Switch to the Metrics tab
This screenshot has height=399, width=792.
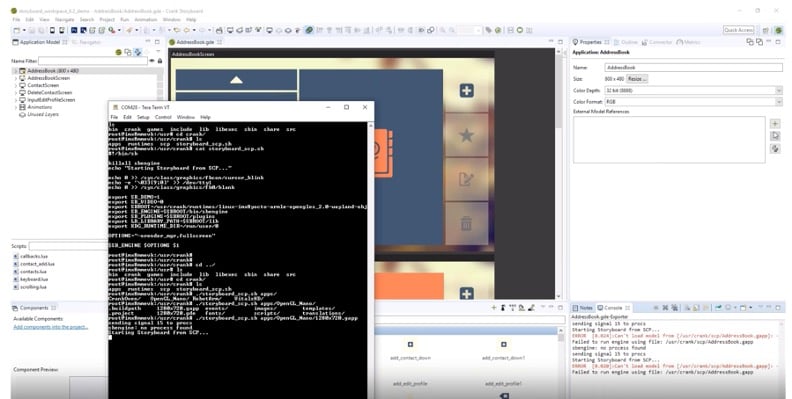[x=687, y=42]
